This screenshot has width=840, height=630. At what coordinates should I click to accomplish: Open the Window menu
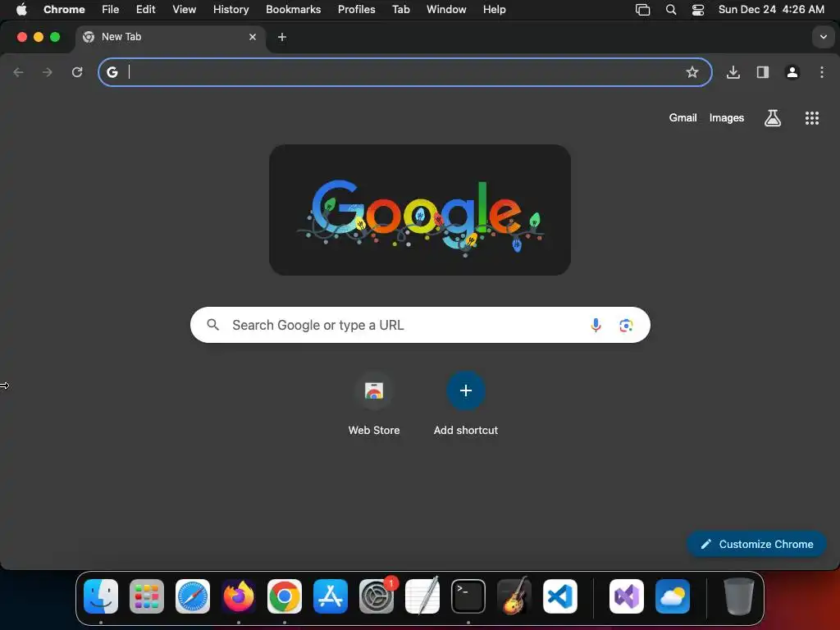[446, 10]
